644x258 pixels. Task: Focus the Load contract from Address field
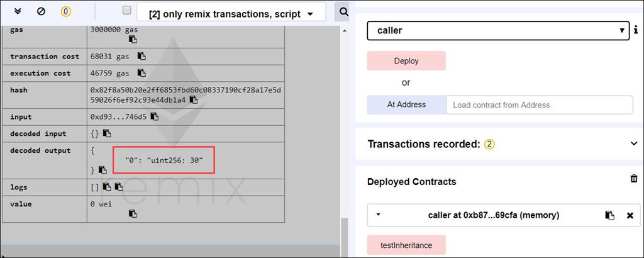(x=540, y=104)
